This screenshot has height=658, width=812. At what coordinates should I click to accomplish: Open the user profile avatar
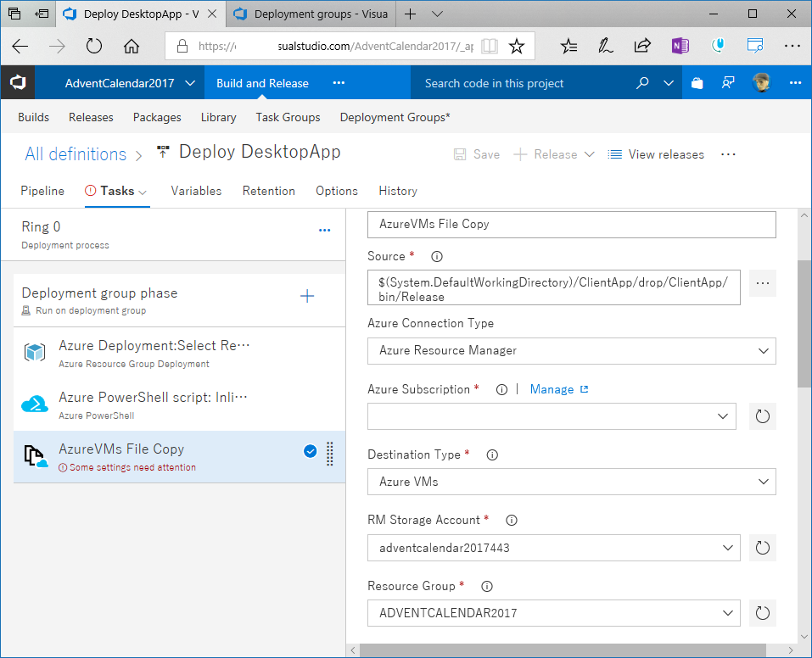(761, 83)
